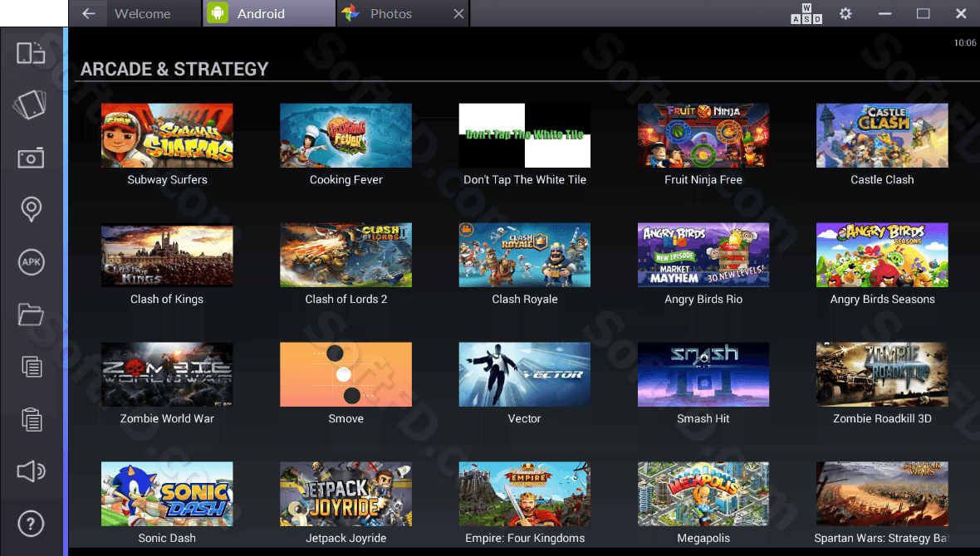The image size is (980, 556).
Task: Click the Clash Royale text label
Action: click(524, 300)
